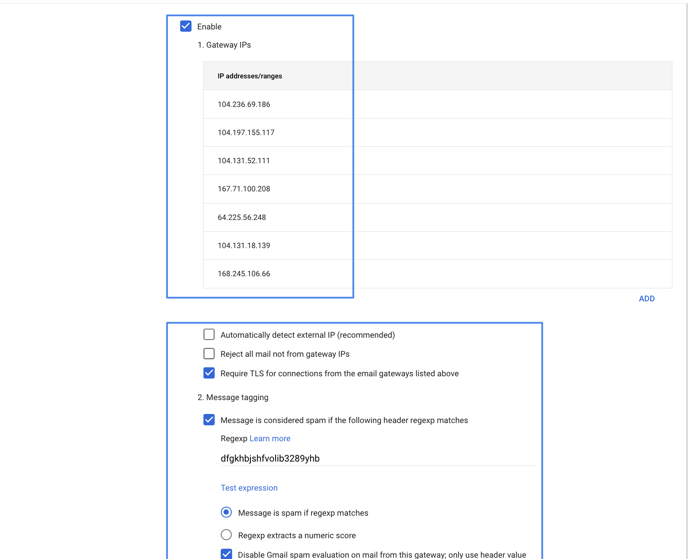Select IP row 104.197.155.117
The height and width of the screenshot is (559, 688).
tap(437, 133)
